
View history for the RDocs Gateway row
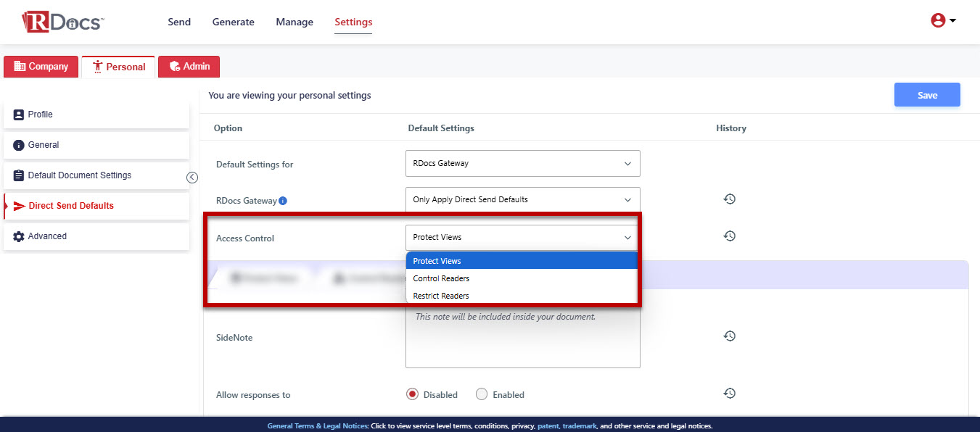[x=730, y=199]
